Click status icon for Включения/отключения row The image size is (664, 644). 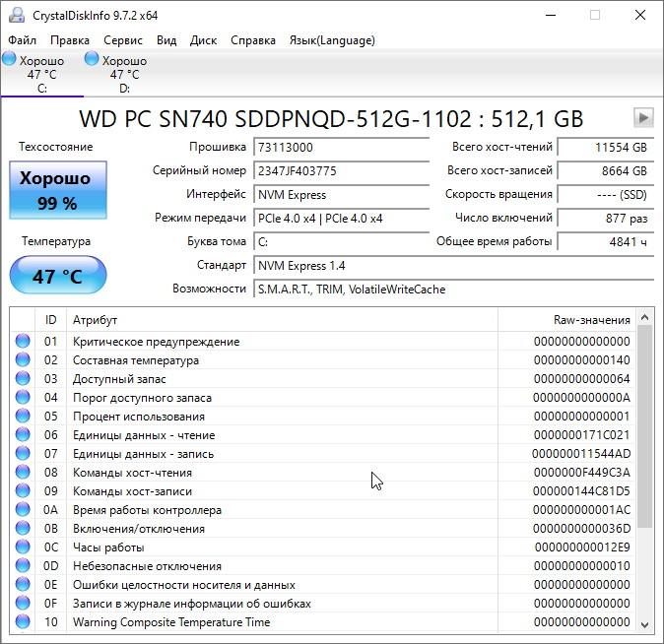coord(23,528)
